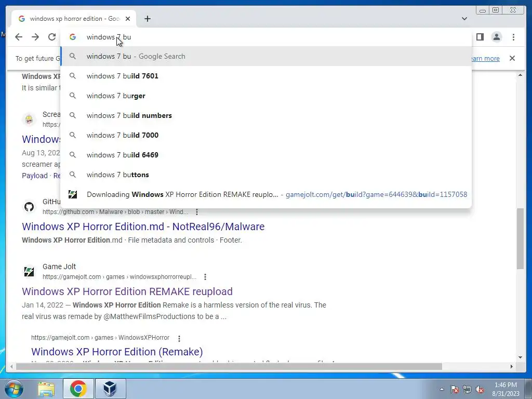This screenshot has height=399, width=532.
Task: Open the network status tray icon
Action: [467, 389]
